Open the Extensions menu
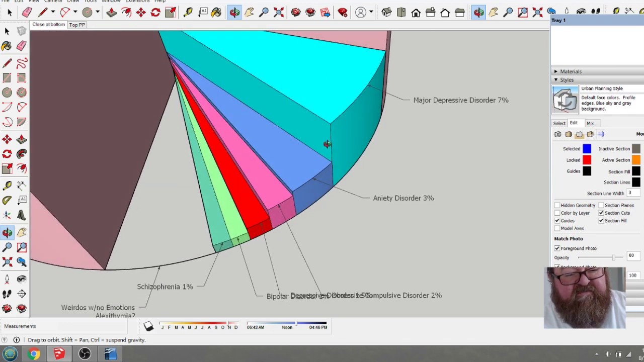644x362 pixels. 137,2
